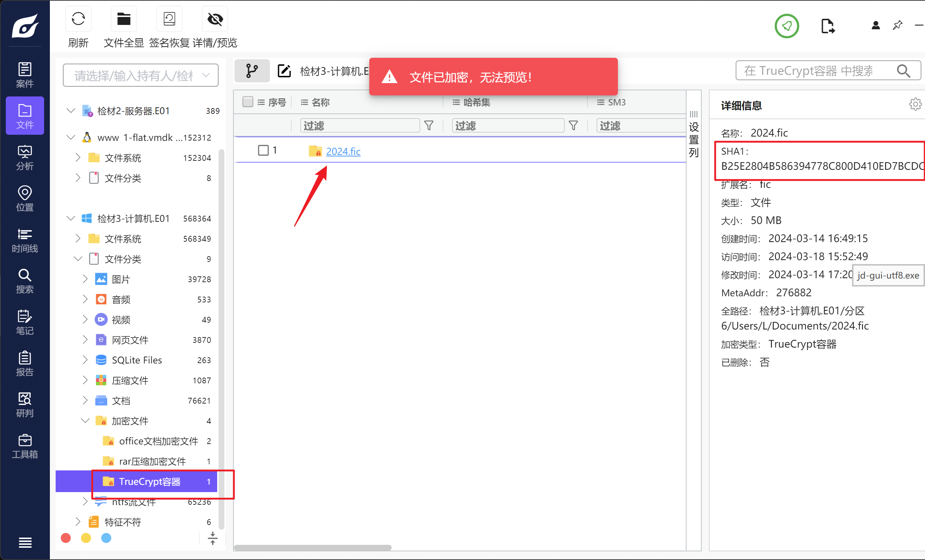Click the Refresh (刷新) toolbar icon
Screen dimensions: 925x560
coord(78,19)
